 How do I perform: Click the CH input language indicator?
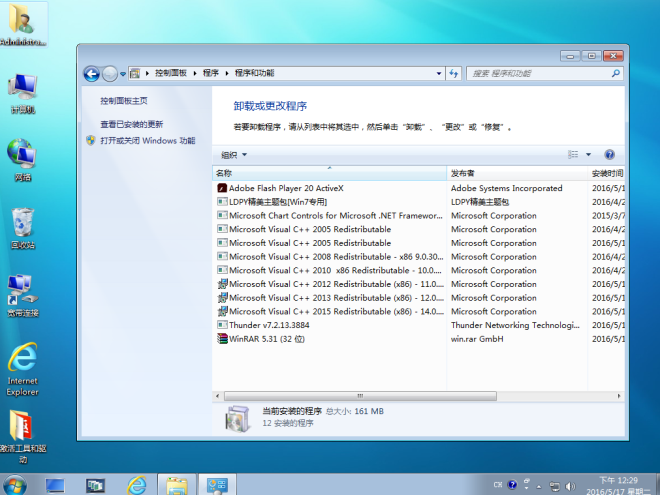click(x=498, y=485)
